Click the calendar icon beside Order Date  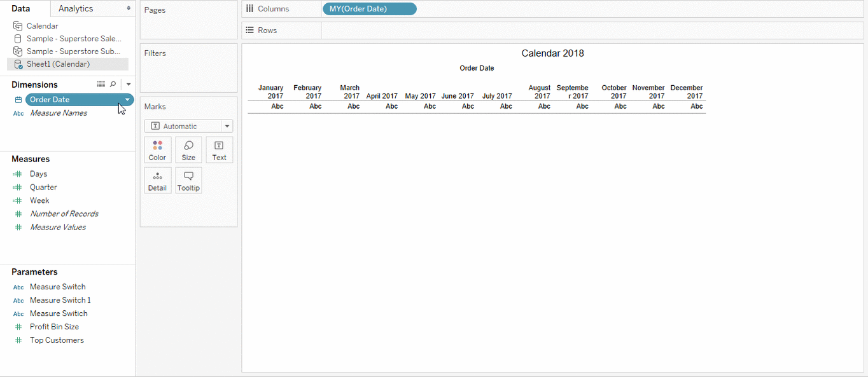click(x=17, y=99)
